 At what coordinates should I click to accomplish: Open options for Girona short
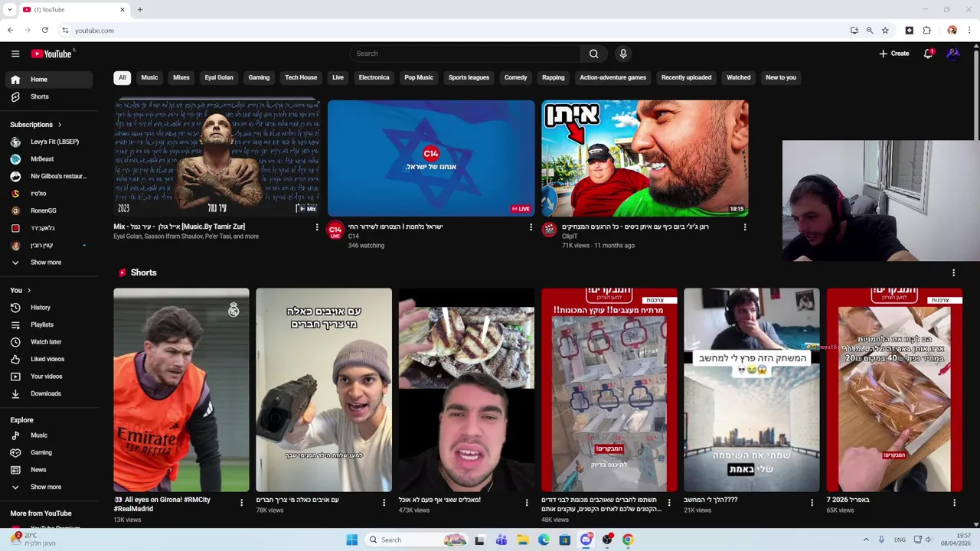coord(241,503)
